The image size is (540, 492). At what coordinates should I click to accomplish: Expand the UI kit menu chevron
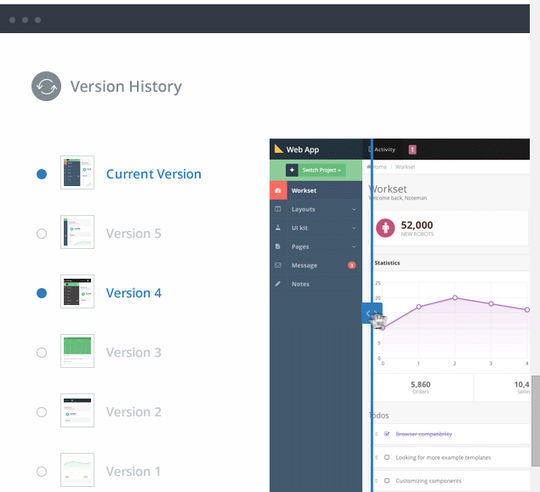tap(354, 228)
